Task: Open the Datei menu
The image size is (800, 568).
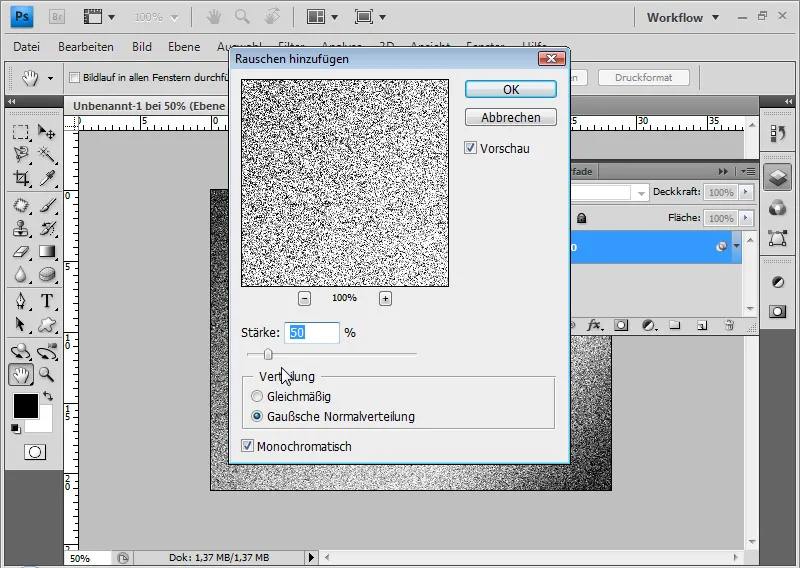Action: 27,47
